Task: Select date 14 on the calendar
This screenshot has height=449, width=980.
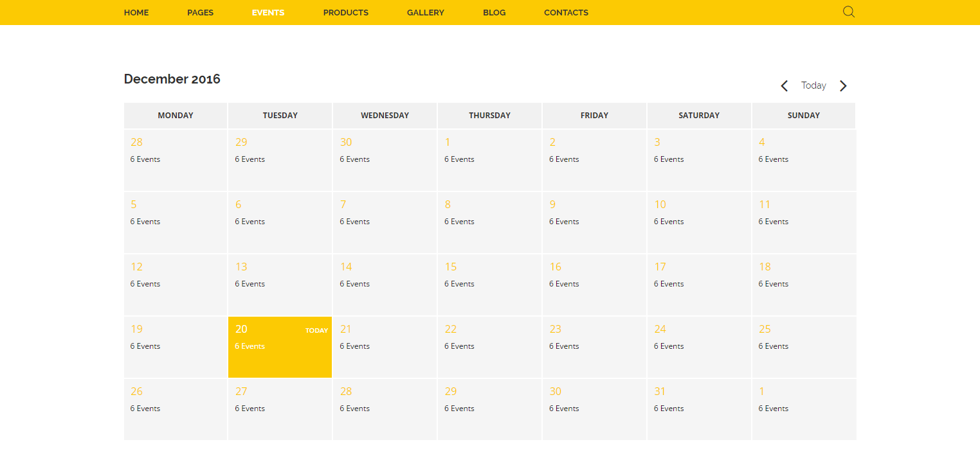Action: pos(346,267)
